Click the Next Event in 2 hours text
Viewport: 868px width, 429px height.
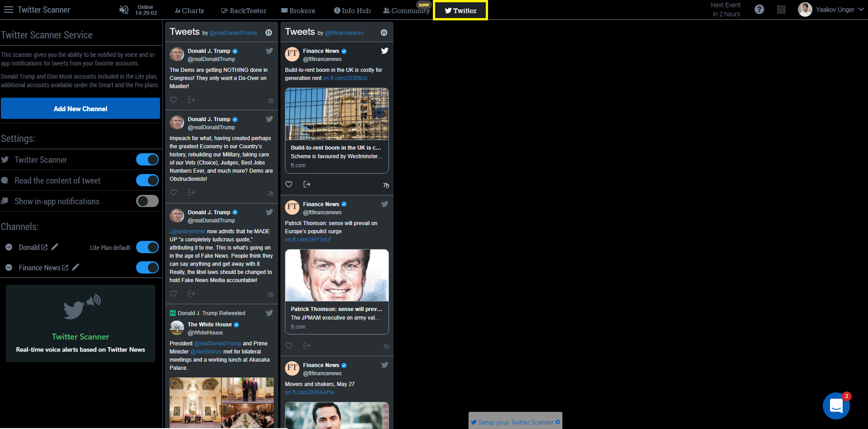[726, 9]
